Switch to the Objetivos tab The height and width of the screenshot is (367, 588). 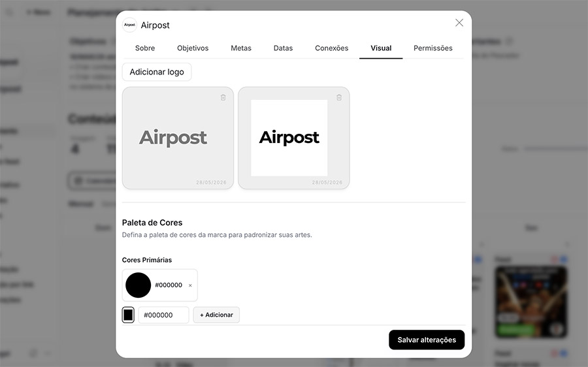[x=193, y=48]
